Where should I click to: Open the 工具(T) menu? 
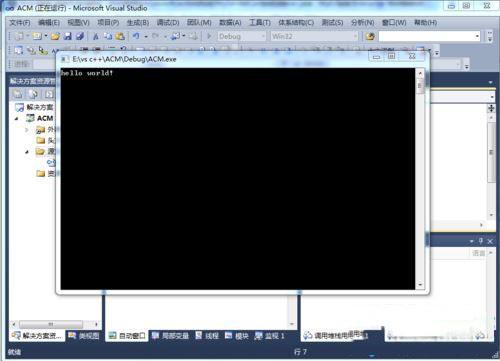pos(260,23)
